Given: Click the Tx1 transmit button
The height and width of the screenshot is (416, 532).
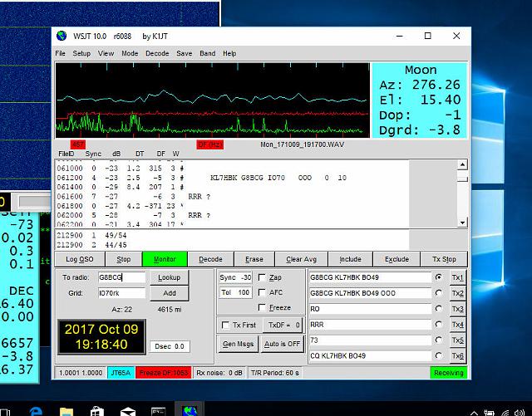Looking at the screenshot, I should click(457, 277).
